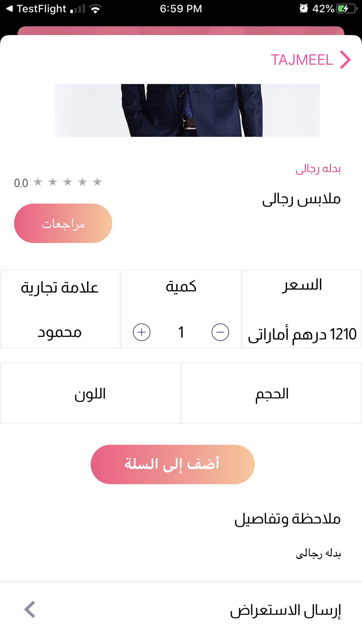Tap the pink chevron next to TAJMEEL
Screen dimensions: 362x644
345,60
